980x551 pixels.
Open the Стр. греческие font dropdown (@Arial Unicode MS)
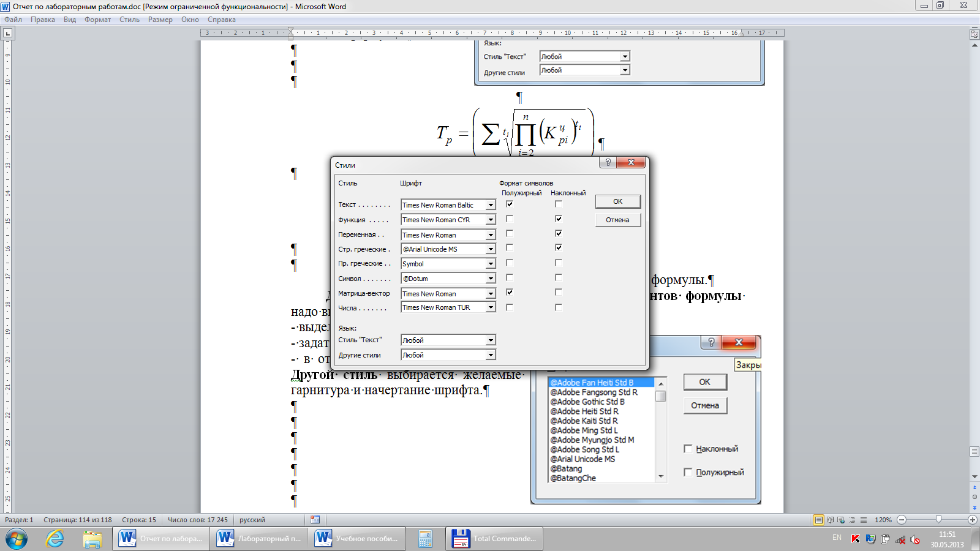(491, 249)
